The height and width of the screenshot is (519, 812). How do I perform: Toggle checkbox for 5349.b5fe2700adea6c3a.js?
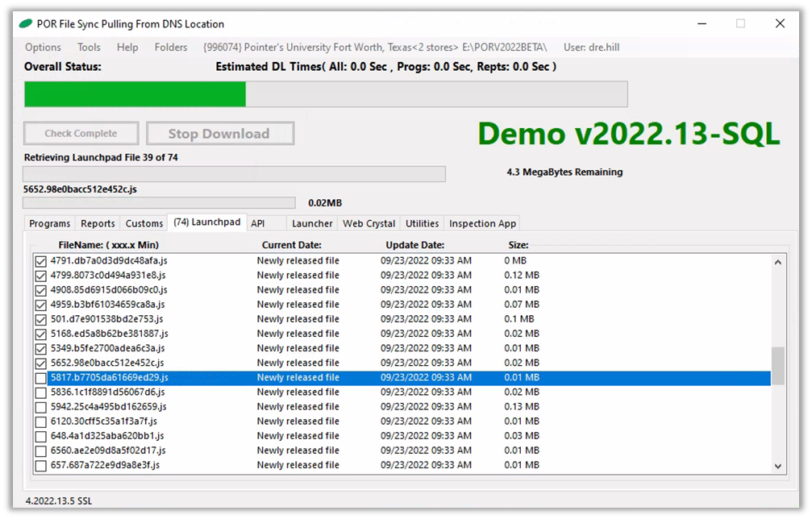40,349
